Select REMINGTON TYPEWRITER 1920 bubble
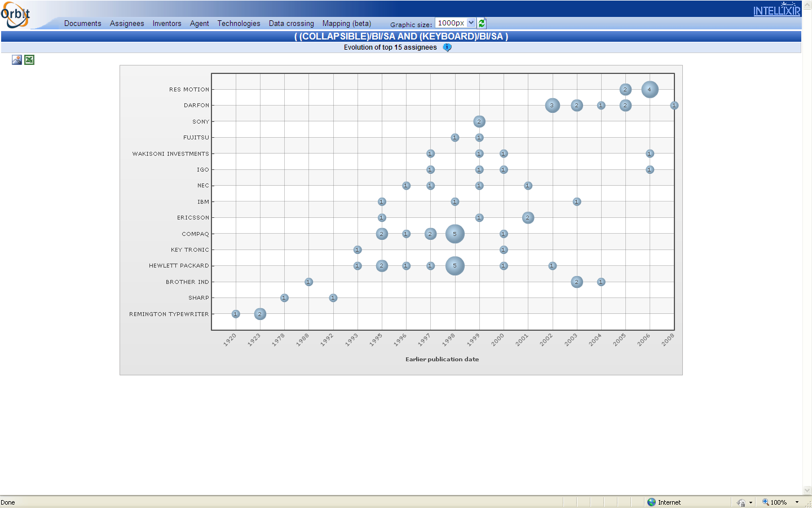Viewport: 812px width, 508px height. 236,314
